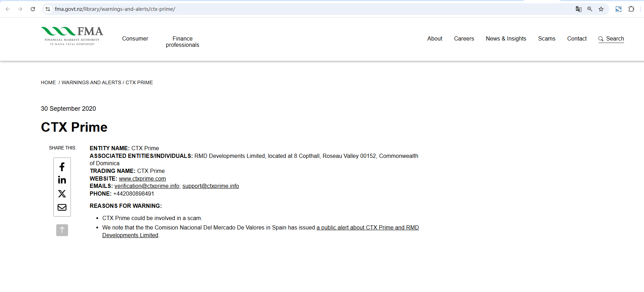
Task: Share this page via LinkedIn icon
Action: 62,180
